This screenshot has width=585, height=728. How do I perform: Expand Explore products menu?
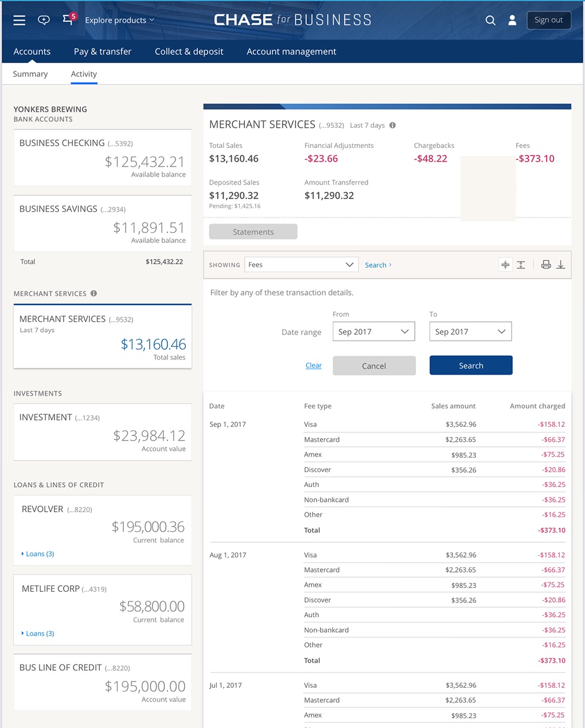(x=119, y=20)
